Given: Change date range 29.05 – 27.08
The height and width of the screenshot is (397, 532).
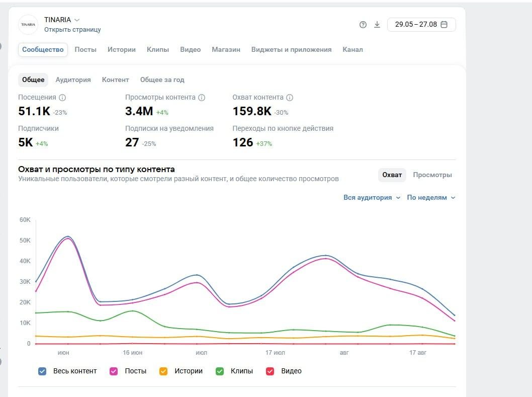Looking at the screenshot, I should pos(421,25).
